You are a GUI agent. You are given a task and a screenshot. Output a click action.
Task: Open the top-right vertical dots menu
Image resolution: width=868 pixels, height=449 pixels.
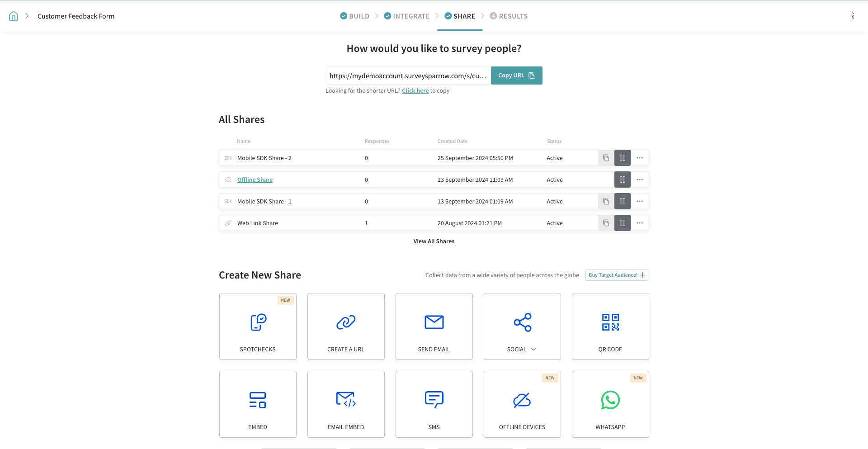click(852, 16)
